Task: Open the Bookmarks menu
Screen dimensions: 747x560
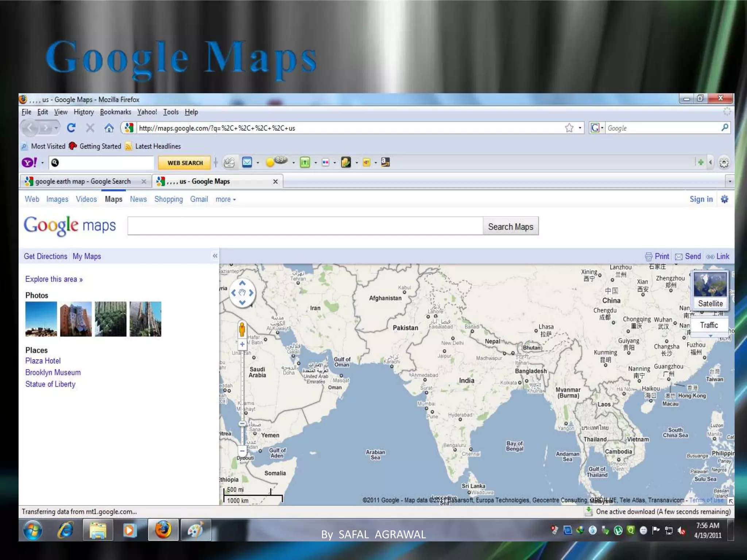Action: (115, 112)
